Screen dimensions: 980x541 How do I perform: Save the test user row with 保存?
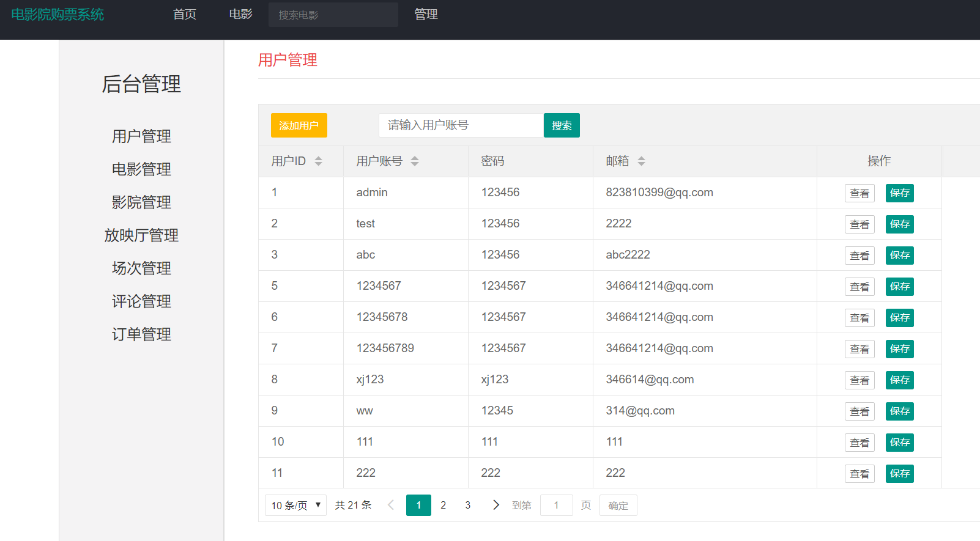point(899,224)
